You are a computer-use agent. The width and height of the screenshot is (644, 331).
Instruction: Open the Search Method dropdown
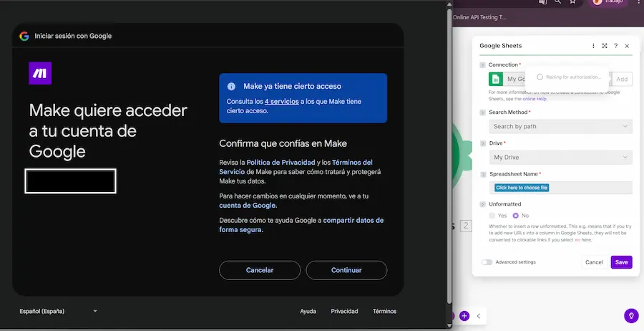[x=560, y=126]
